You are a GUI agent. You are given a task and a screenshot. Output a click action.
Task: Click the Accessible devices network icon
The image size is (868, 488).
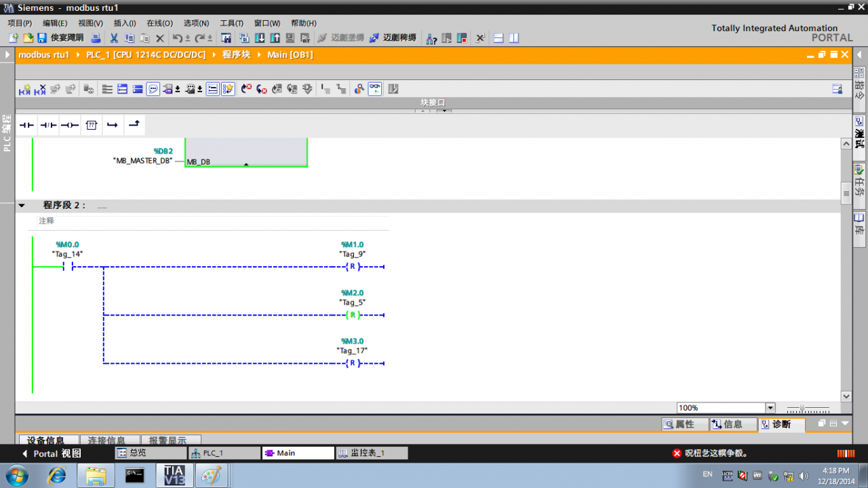[x=431, y=39]
